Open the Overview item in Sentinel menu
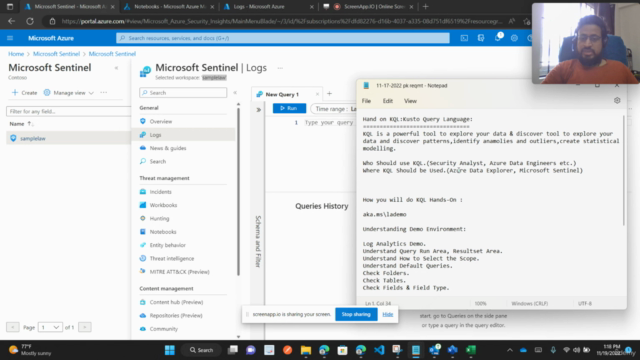640x360 pixels. tap(160, 121)
